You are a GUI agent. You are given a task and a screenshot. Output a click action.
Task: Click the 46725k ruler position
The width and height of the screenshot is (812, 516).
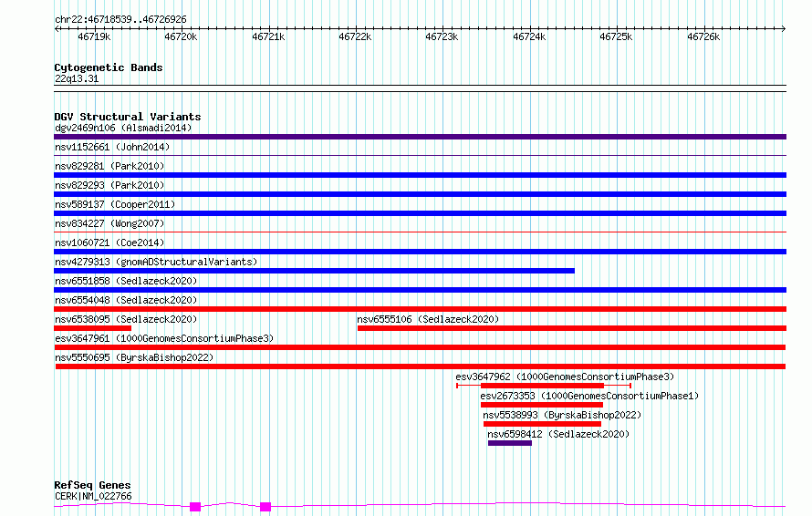[x=616, y=36]
